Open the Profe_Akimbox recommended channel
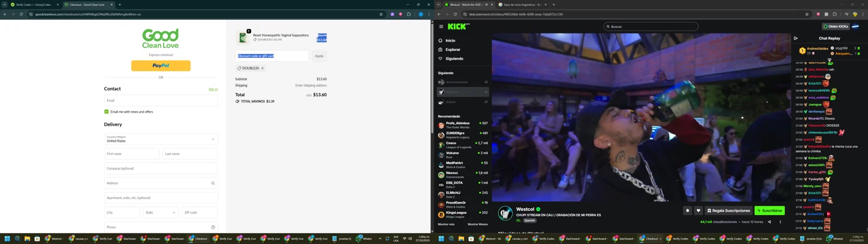868x244 pixels. point(463,125)
